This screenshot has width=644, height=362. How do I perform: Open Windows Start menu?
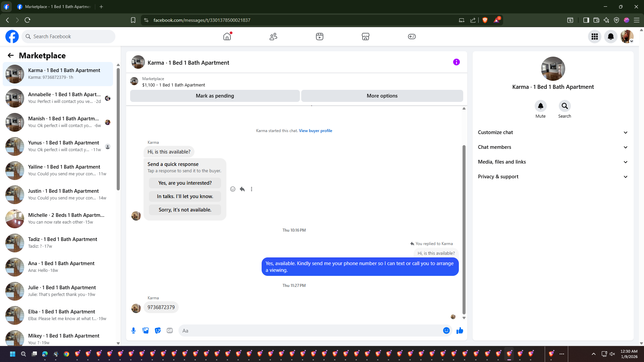[13, 354]
